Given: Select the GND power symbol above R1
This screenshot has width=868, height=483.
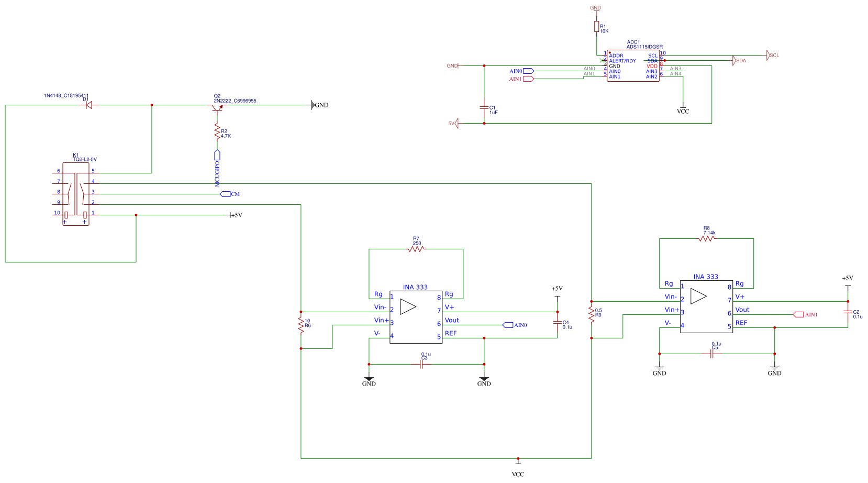Looking at the screenshot, I should tap(596, 11).
